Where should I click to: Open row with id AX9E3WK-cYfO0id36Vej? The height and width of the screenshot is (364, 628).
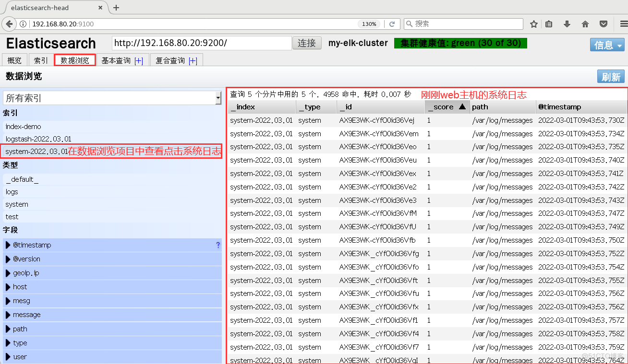pos(377,120)
